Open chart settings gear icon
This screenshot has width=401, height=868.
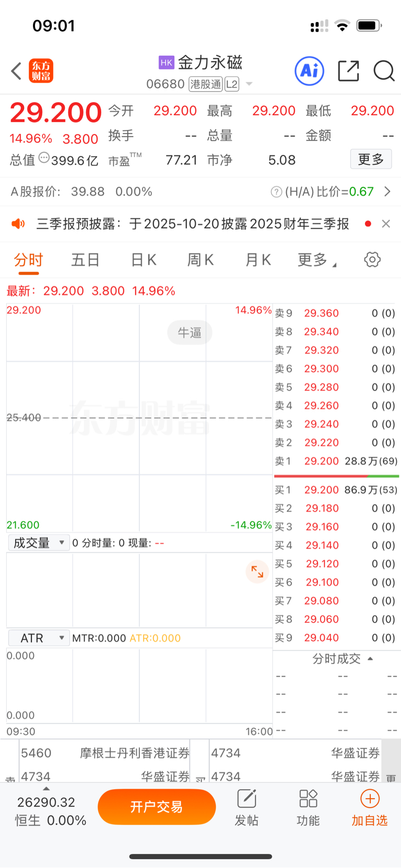click(372, 259)
